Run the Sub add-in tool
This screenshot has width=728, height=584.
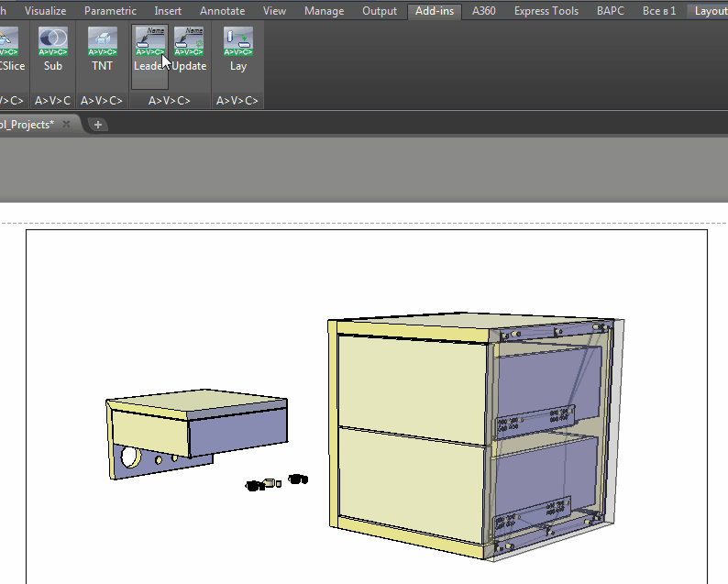53,48
